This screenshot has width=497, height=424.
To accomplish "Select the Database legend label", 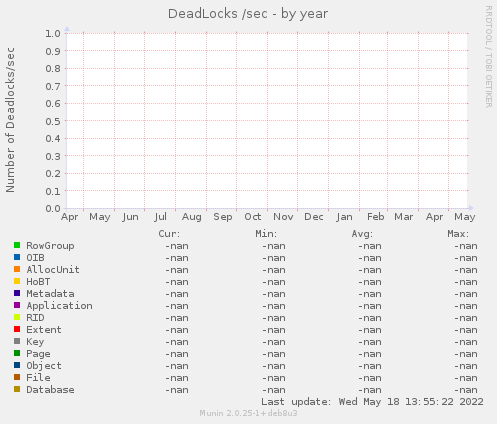I will (50, 390).
